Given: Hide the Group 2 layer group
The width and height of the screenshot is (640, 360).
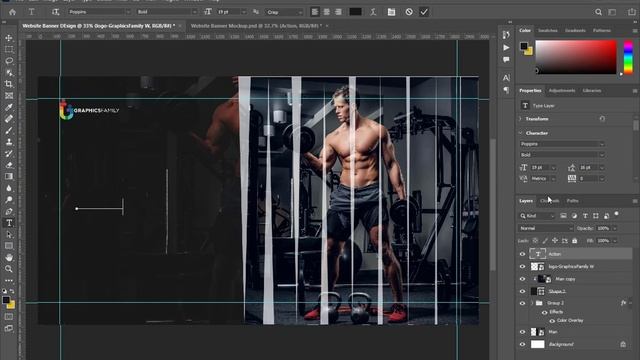Looking at the screenshot, I should pos(522,303).
